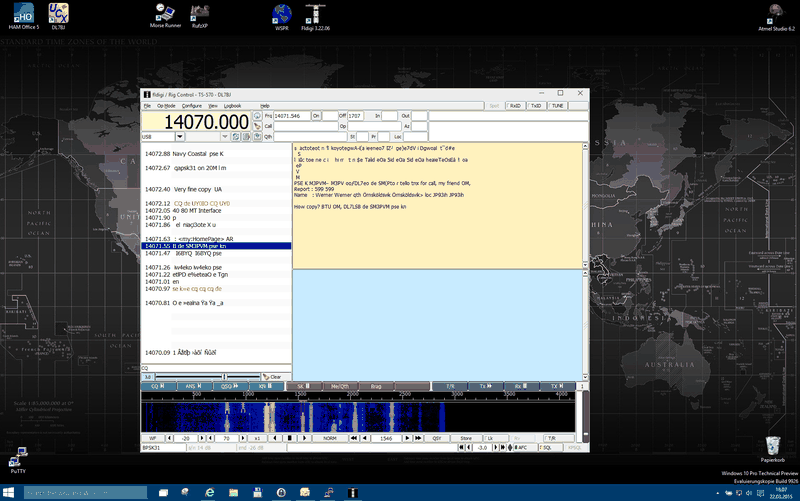Screen dimensions: 800x501
Task: Open the File menu
Action: coord(147,106)
